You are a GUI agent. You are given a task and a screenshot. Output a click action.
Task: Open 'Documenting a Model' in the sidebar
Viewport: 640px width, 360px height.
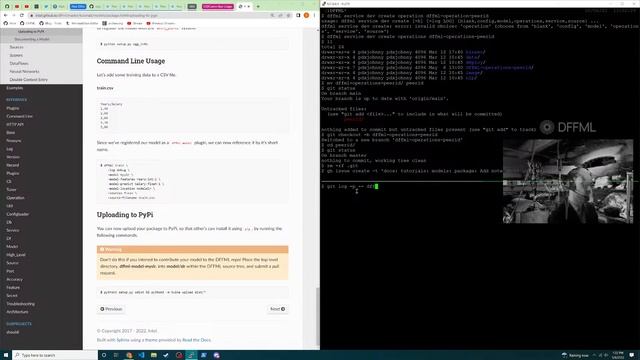pos(32,39)
